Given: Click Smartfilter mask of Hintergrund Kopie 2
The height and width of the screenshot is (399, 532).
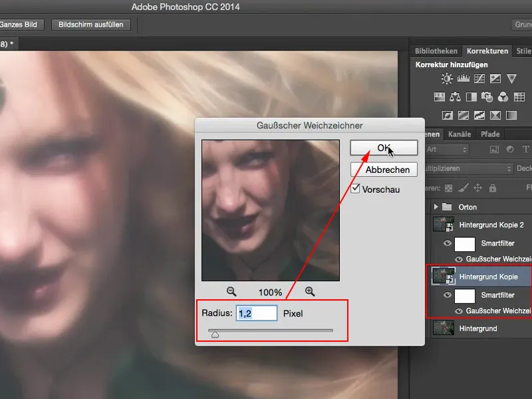Looking at the screenshot, I should pyautogui.click(x=464, y=243).
